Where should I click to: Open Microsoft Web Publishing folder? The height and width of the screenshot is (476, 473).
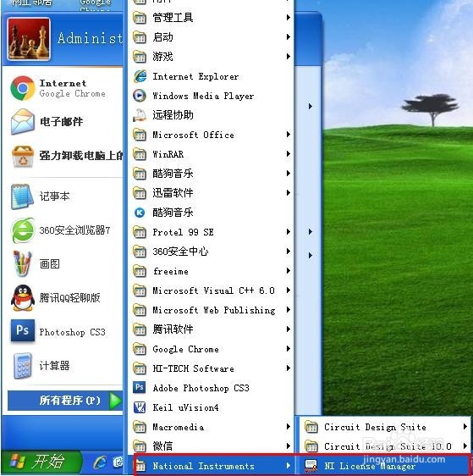click(211, 310)
